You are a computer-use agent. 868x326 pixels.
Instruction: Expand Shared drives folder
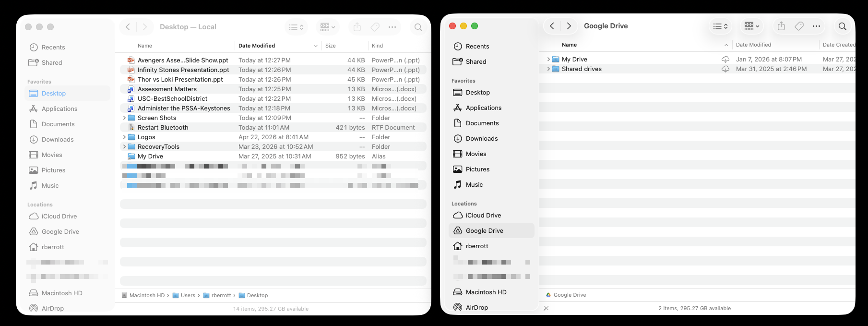[548, 69]
